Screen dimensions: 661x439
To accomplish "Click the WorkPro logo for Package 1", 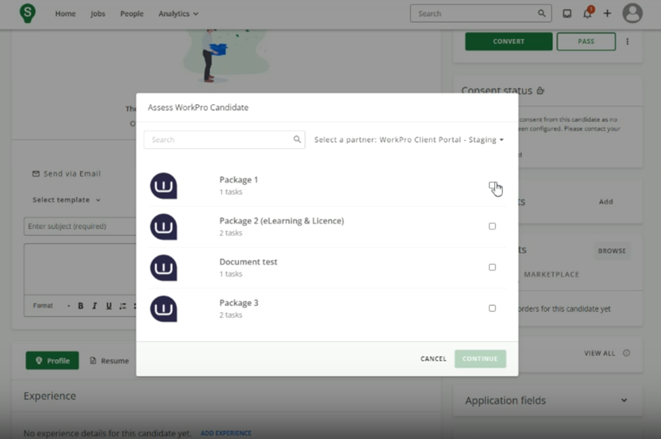I will point(164,186).
